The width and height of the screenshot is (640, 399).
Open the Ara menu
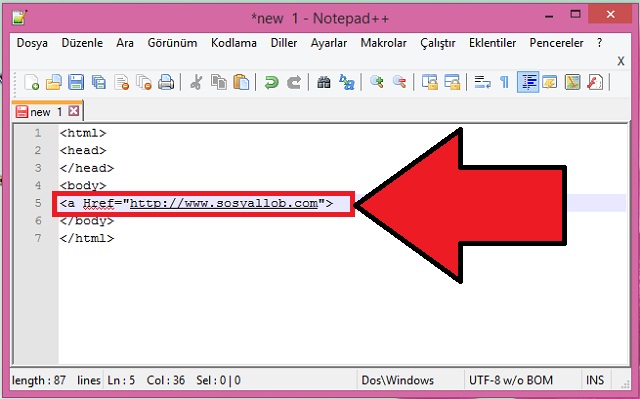[125, 43]
